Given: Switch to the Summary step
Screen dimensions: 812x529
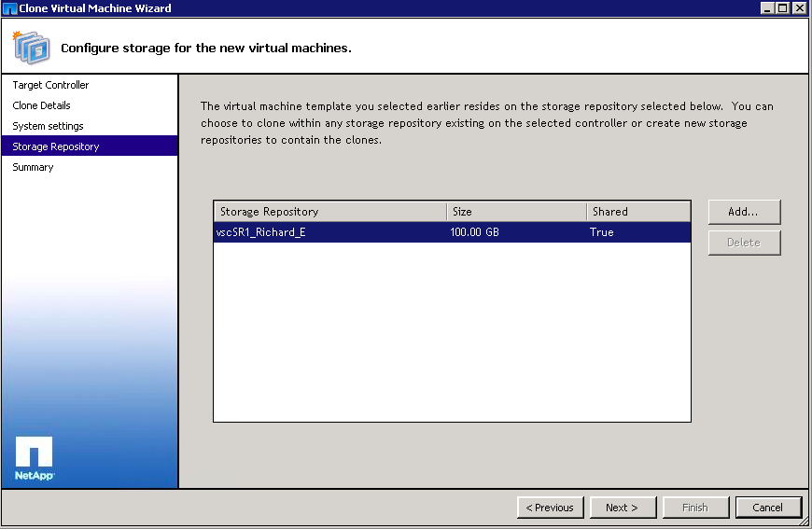Looking at the screenshot, I should pyautogui.click(x=33, y=167).
